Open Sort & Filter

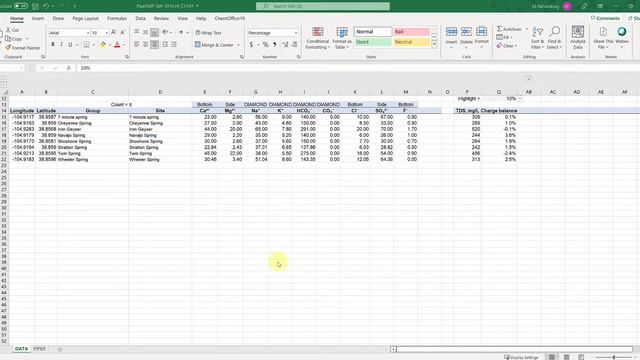click(538, 38)
